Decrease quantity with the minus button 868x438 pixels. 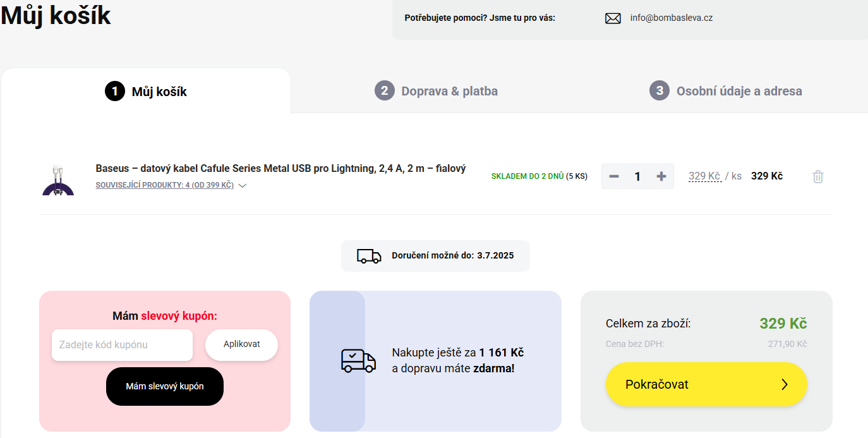[614, 176]
